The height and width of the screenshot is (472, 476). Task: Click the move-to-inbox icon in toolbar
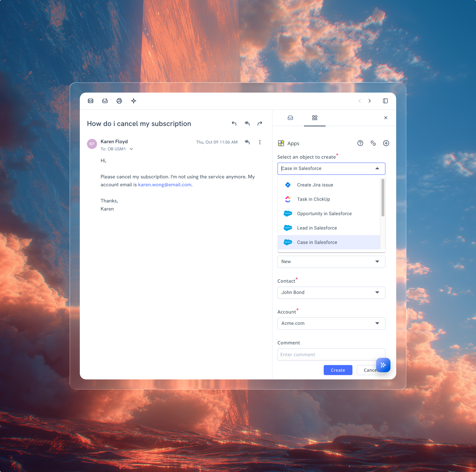click(x=105, y=101)
